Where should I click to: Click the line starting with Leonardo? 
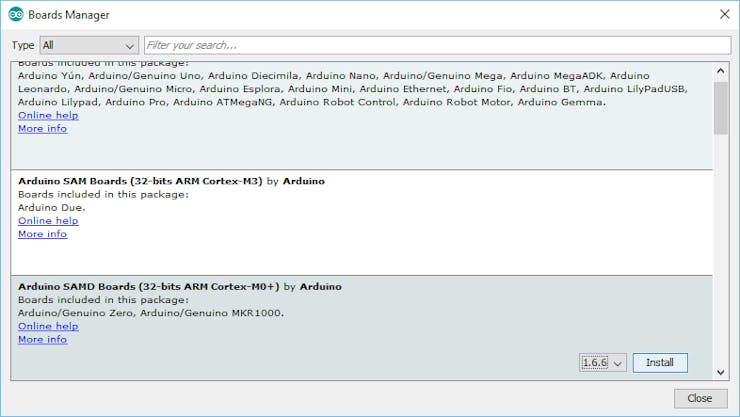point(353,89)
